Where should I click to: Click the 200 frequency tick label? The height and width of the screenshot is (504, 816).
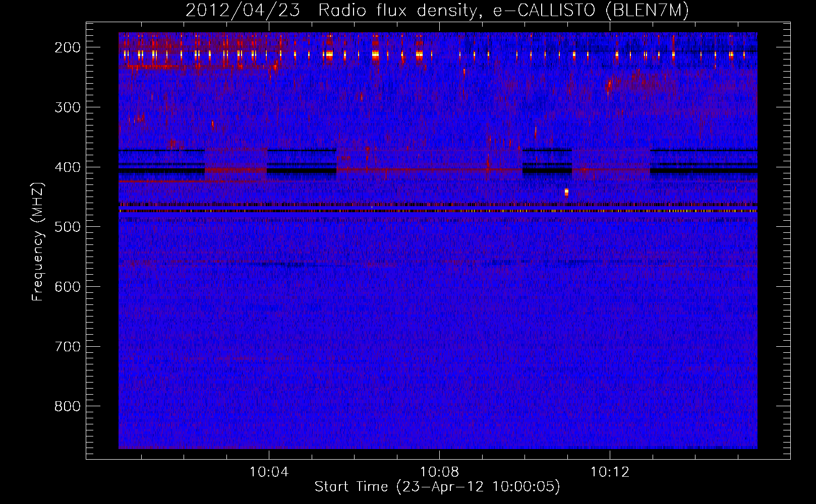coord(67,47)
